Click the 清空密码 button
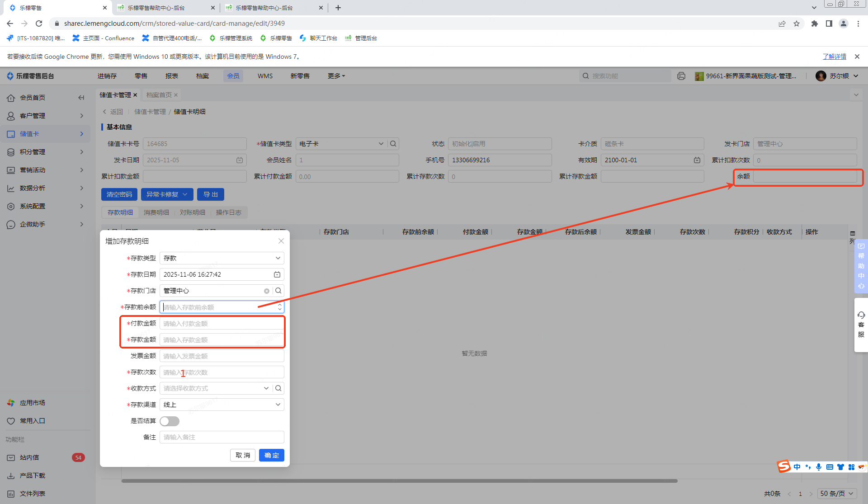Viewport: 868px width, 504px height. click(119, 194)
